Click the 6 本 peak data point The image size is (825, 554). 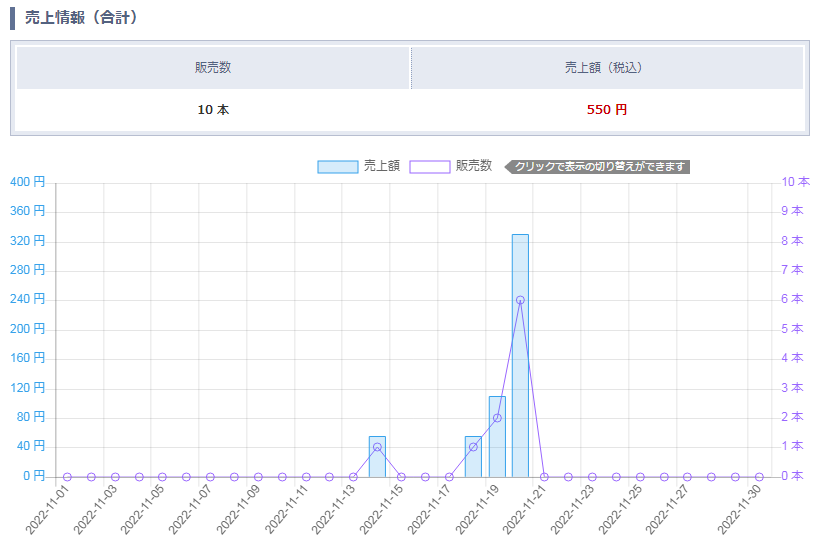520,300
